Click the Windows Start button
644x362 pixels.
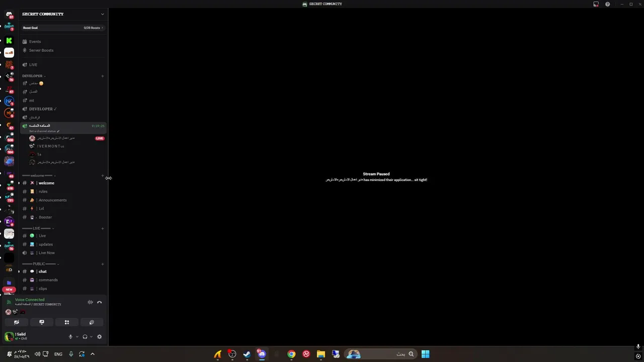[x=425, y=354]
